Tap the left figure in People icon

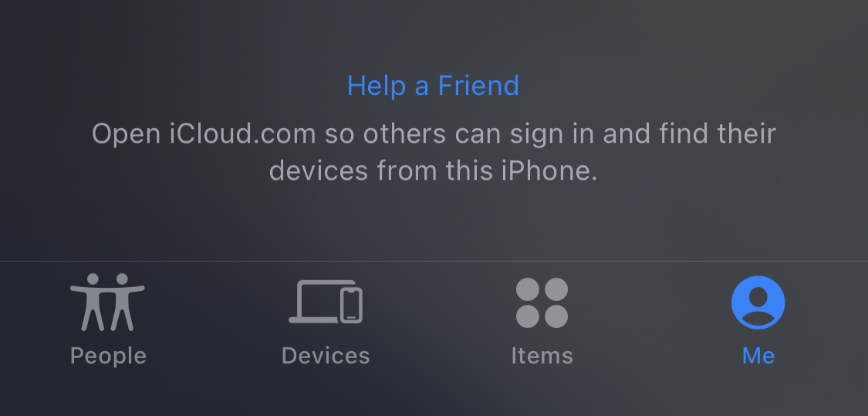click(92, 302)
